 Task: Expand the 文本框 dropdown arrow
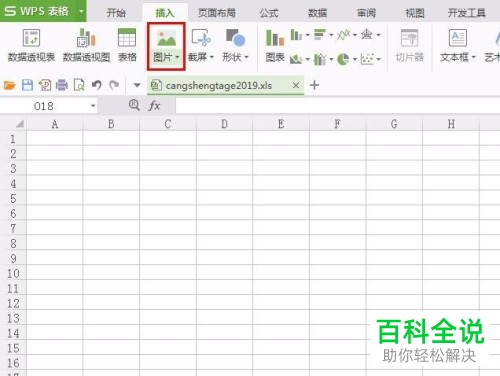473,57
